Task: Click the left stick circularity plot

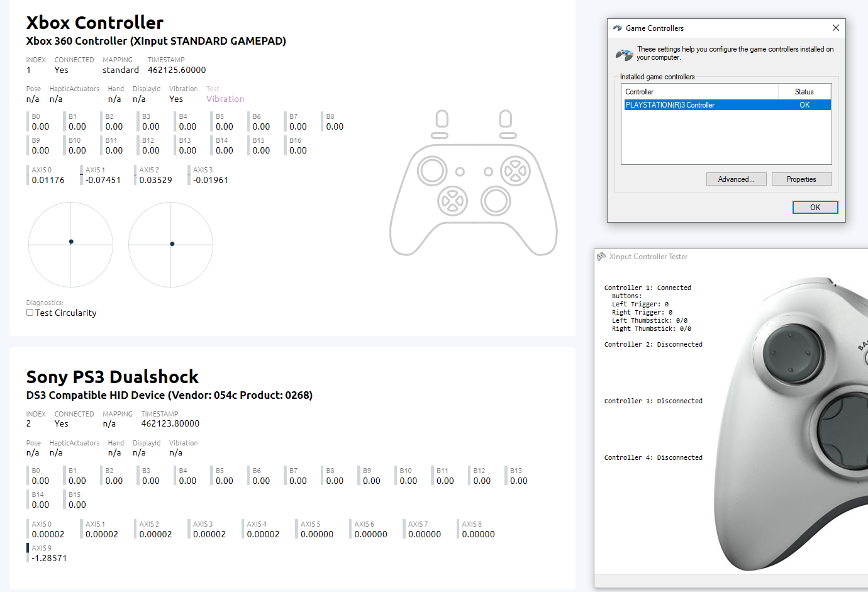Action: pyautogui.click(x=71, y=245)
